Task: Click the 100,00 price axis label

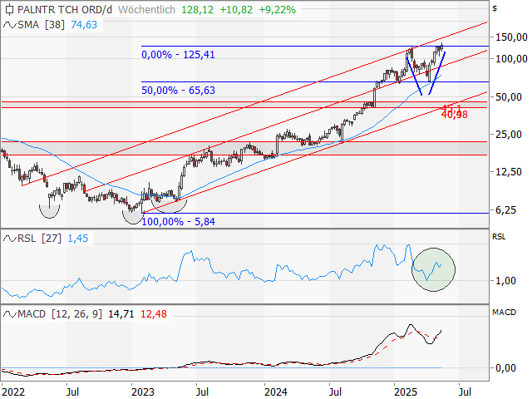Action: (511, 59)
